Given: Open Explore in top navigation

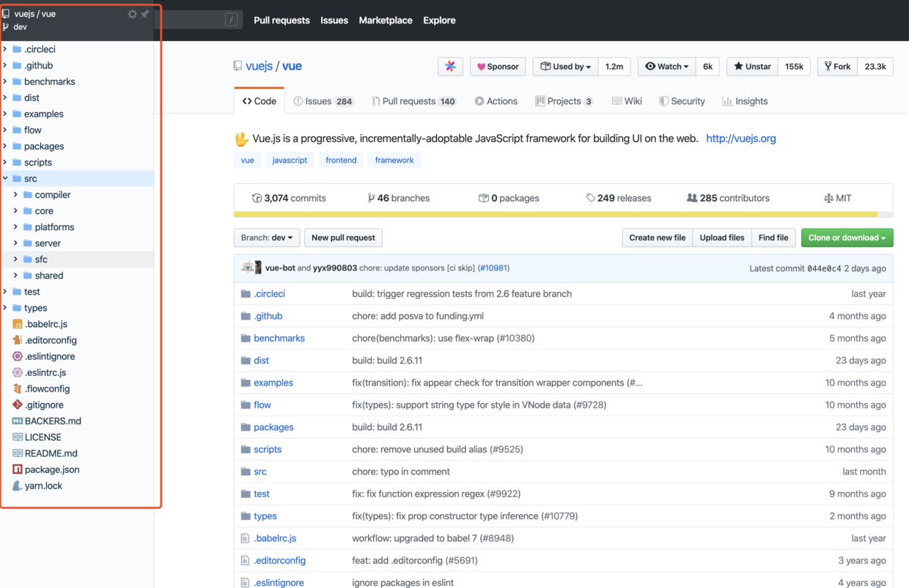Looking at the screenshot, I should 439,21.
